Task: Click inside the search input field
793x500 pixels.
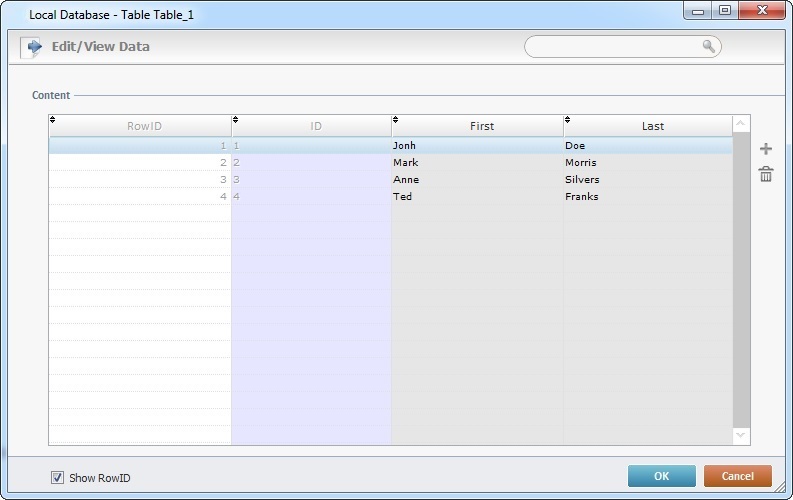Action: [612, 47]
